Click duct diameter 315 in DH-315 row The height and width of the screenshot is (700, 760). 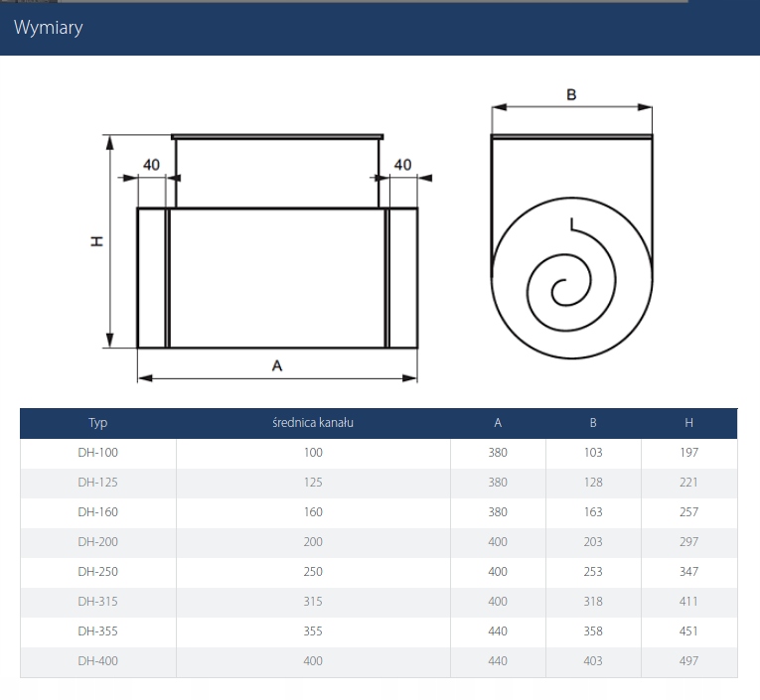click(313, 602)
